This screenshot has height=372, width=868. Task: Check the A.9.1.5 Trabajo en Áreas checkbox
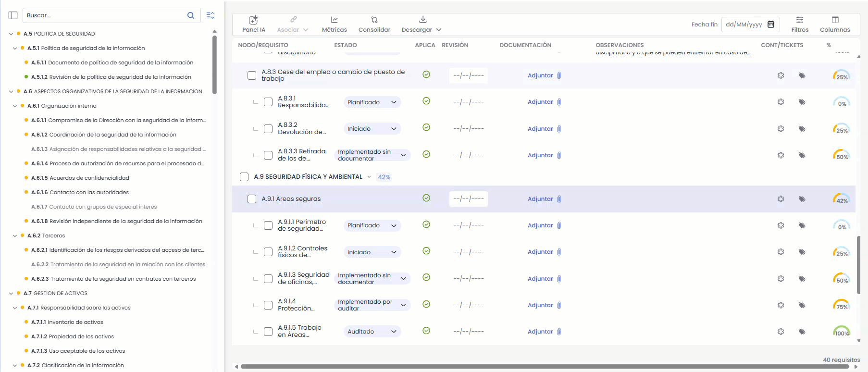coord(268,332)
